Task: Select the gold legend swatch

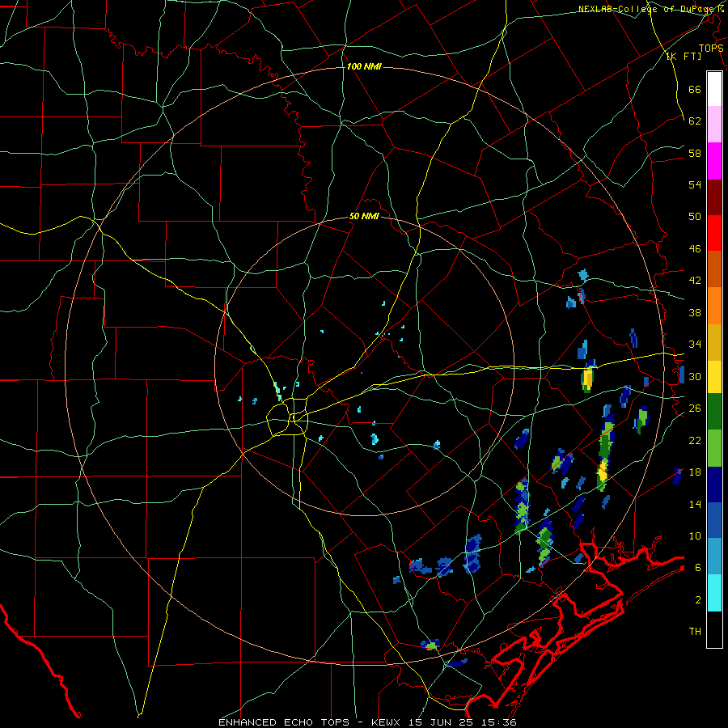Action: (714, 342)
